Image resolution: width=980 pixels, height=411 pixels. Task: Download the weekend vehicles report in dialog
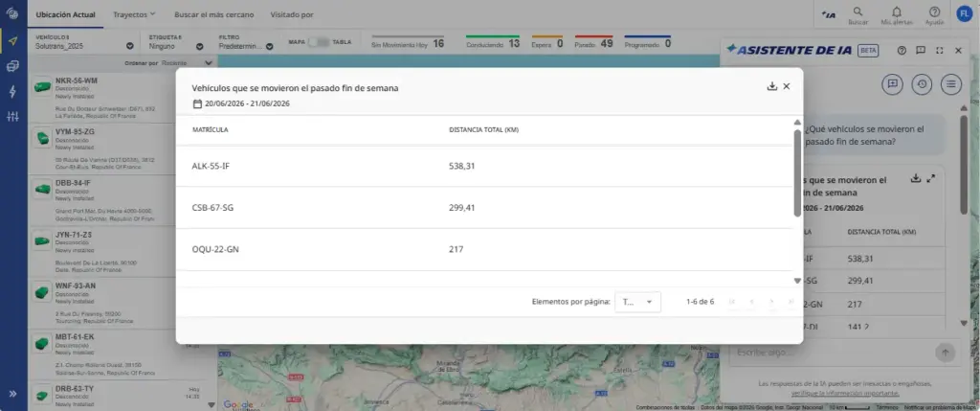[x=772, y=86]
